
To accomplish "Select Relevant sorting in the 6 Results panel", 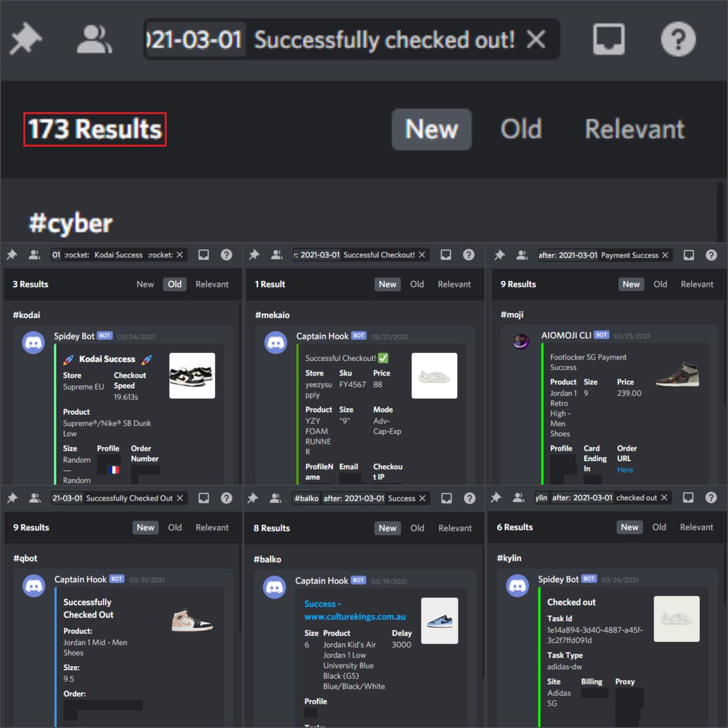I will point(696,527).
